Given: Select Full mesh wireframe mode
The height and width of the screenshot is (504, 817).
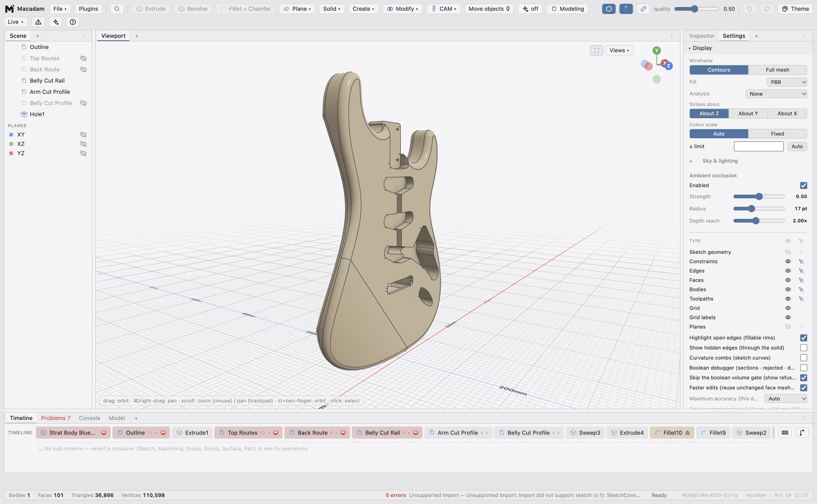Looking at the screenshot, I should 777,70.
